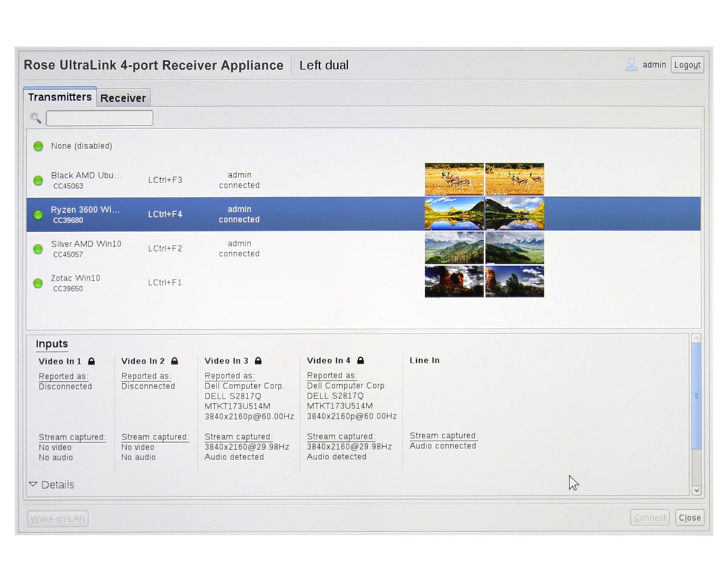This screenshot has height=582, width=728.
Task: Select the Black AMD Ubuntu transmitter row
Action: coord(182,180)
